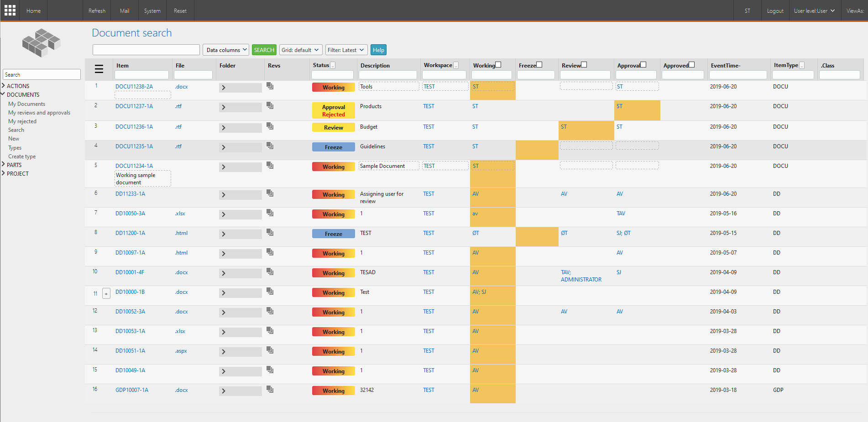Go to Home in top bar
This screenshot has height=422, width=868.
pos(33,10)
